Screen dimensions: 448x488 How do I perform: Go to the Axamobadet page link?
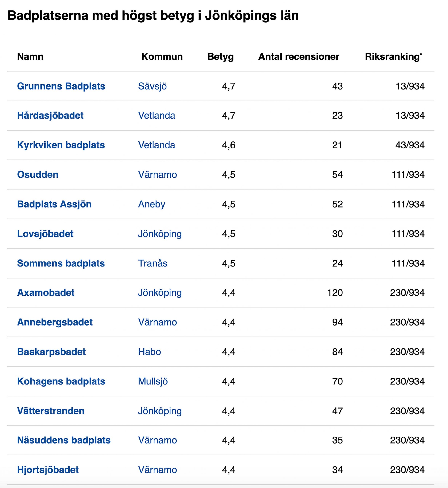[x=46, y=293]
